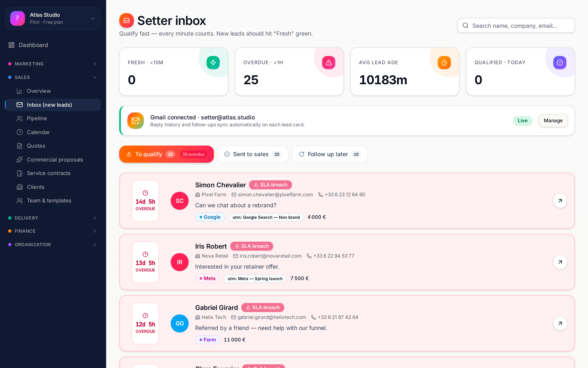Image resolution: width=588 pixels, height=368 pixels.
Task: Click the Fresh lightning bolt icon
Action: click(x=213, y=63)
